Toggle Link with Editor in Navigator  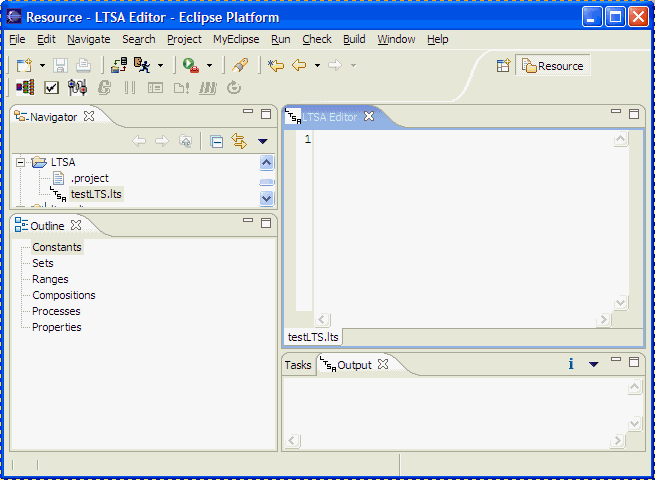(x=238, y=141)
